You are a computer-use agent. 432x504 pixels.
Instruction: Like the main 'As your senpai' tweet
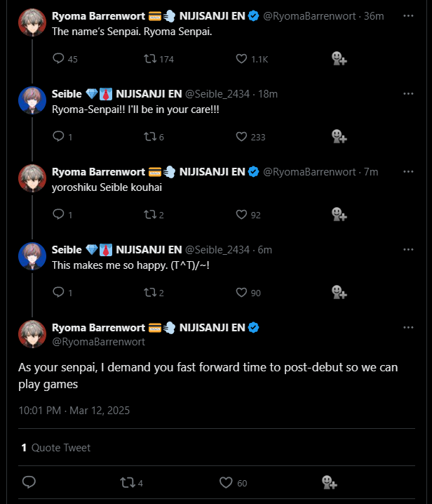pos(226,482)
